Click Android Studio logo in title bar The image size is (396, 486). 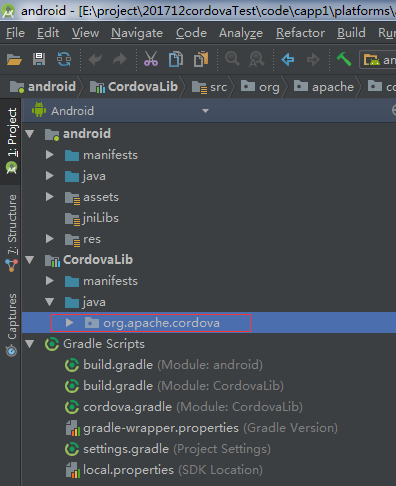pos(8,11)
